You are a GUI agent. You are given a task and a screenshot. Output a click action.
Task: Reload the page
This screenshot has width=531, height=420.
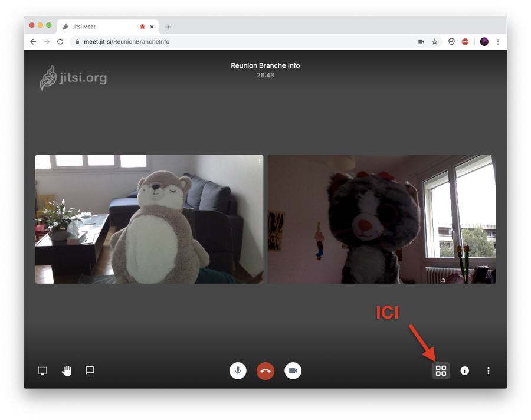[x=60, y=42]
